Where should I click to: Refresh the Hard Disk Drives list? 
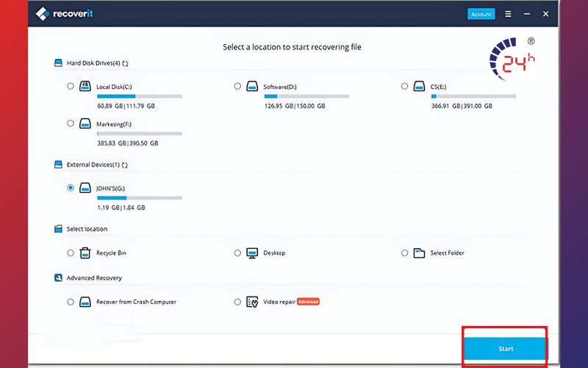coord(125,63)
